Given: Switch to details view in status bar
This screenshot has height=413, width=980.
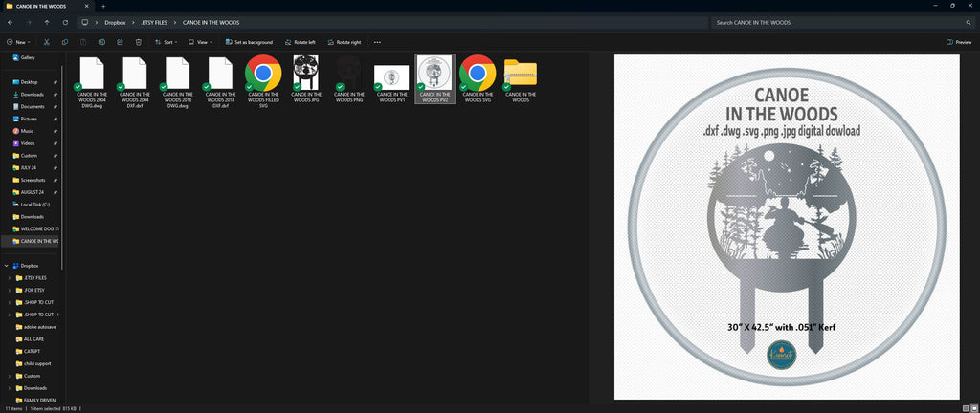Looking at the screenshot, I should [x=966, y=408].
